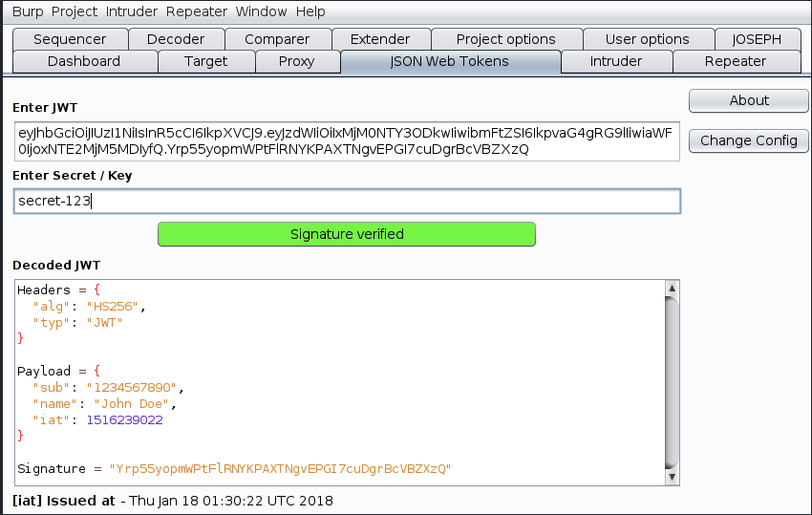812x515 pixels.
Task: Focus the Enter JWT text field
Action: [347, 141]
